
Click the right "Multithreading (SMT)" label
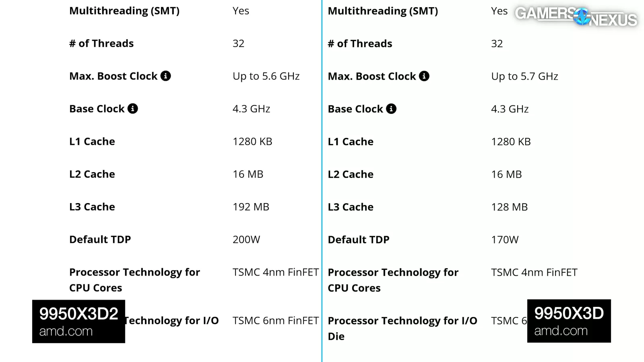(x=383, y=11)
